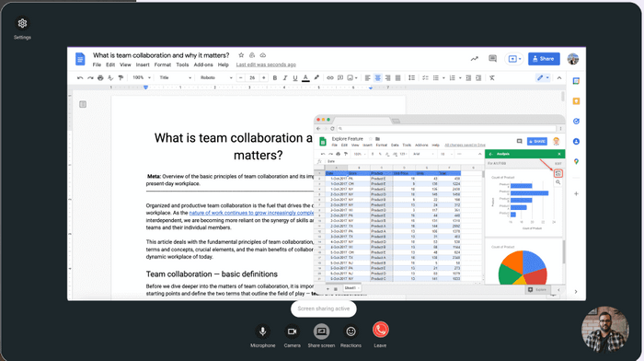Open the text color picker
Viewport: 644px width, 361px height.
[x=305, y=77]
